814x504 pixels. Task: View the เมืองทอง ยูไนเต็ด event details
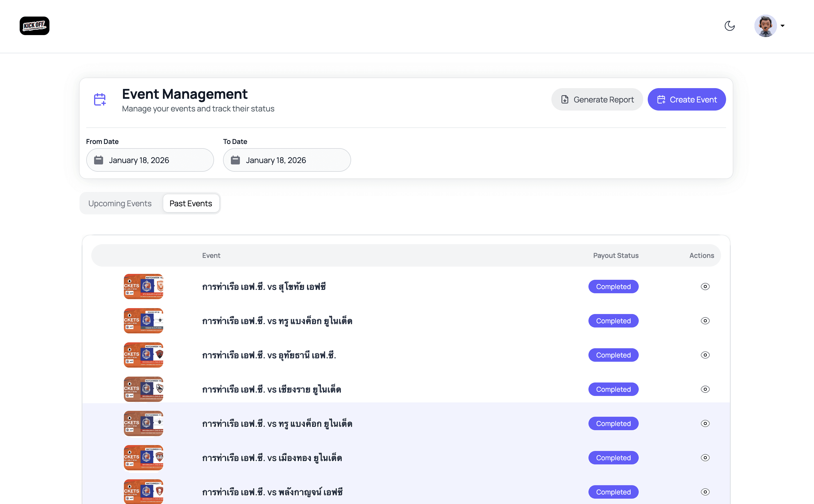705,458
